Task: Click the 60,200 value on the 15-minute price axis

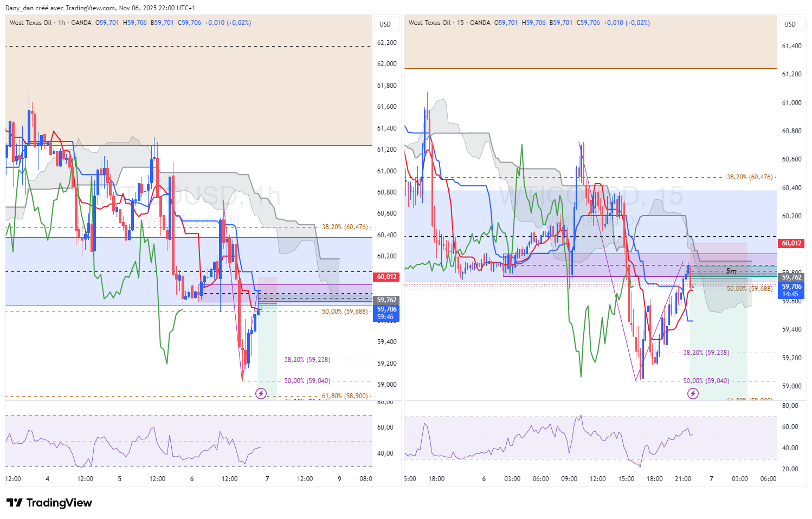Action: pos(792,216)
